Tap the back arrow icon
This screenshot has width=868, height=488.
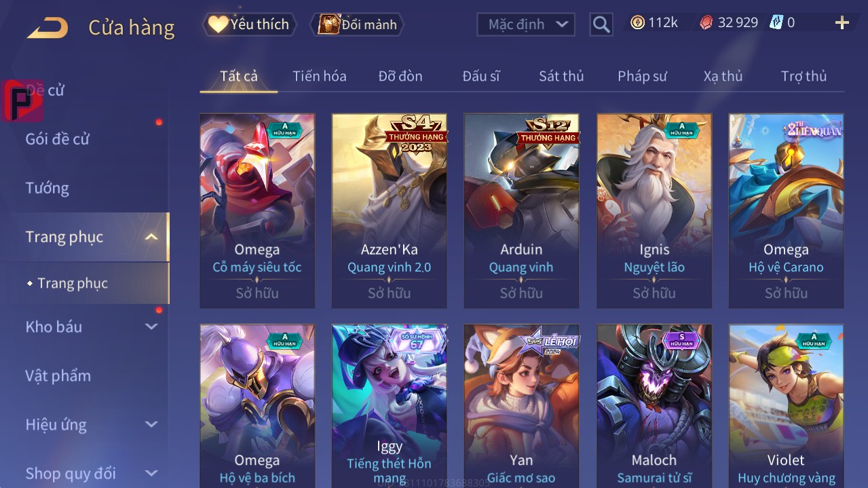tap(48, 28)
